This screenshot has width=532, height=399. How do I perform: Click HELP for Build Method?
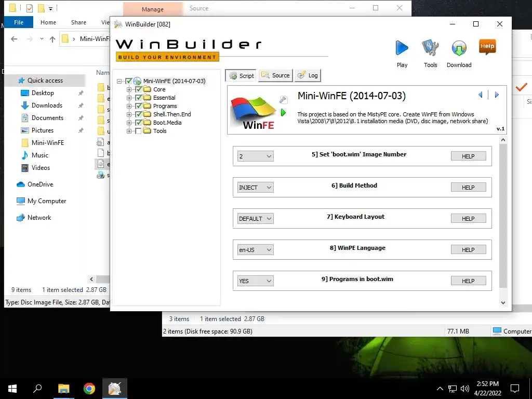[468, 188]
